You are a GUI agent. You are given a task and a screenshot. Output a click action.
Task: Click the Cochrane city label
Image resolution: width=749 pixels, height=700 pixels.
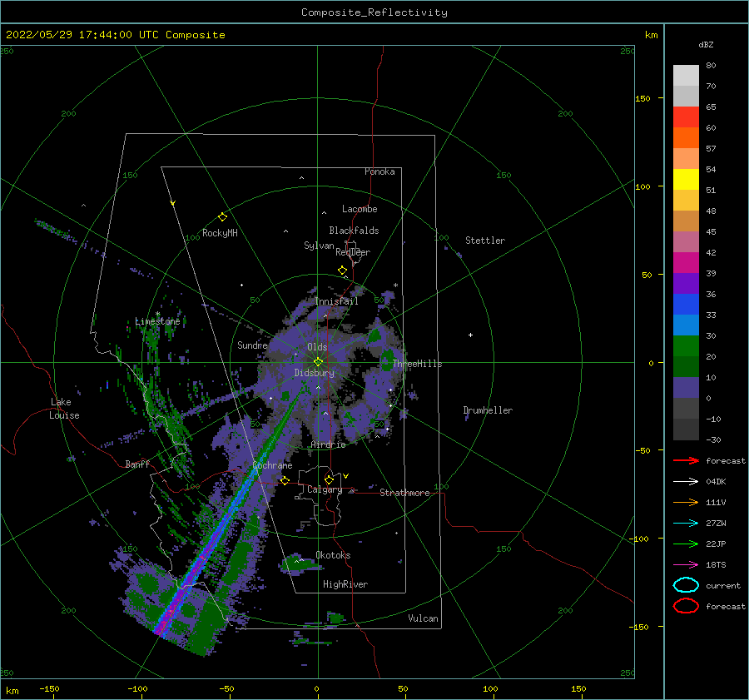point(272,465)
